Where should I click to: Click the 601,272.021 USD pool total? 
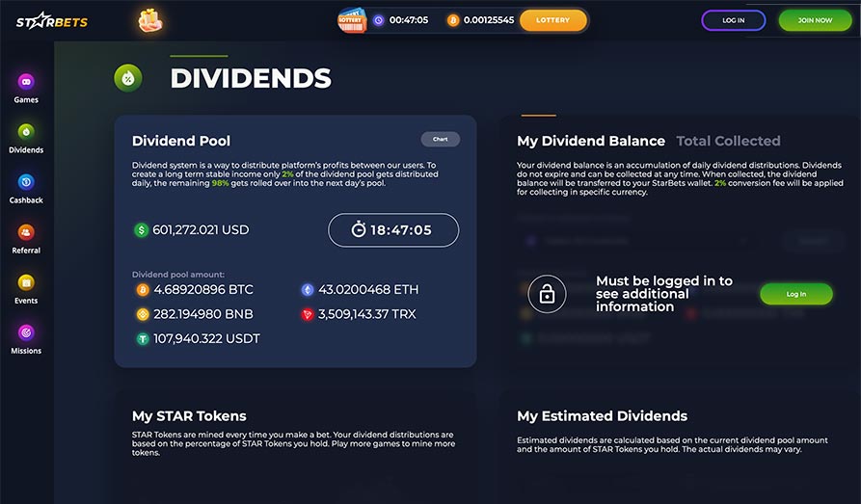[x=191, y=230]
